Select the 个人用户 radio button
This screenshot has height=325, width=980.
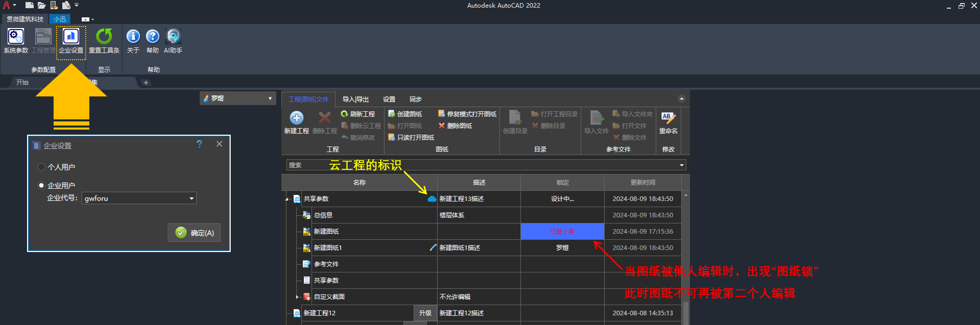pyautogui.click(x=42, y=167)
